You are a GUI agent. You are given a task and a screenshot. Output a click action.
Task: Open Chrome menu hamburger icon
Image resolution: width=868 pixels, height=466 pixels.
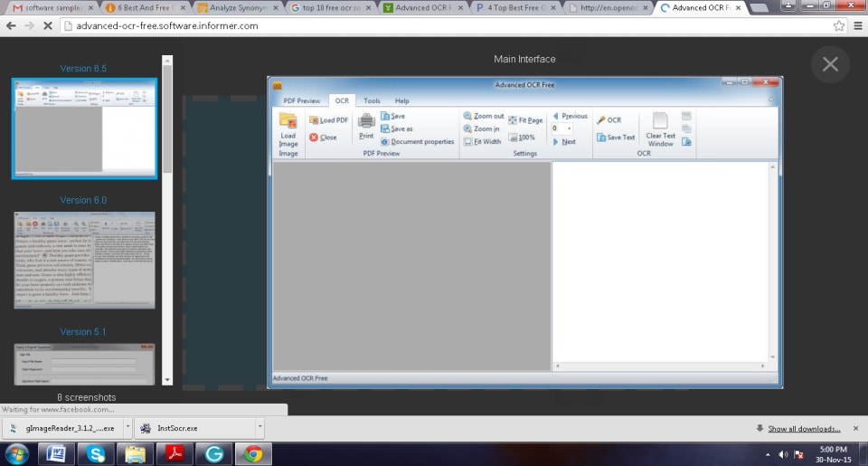pyautogui.click(x=858, y=25)
